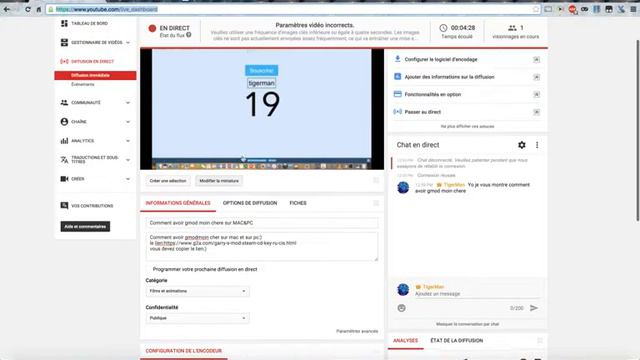Screen dimensions: 640x360
Task: Switch to Fiches tab
Action: click(x=298, y=203)
